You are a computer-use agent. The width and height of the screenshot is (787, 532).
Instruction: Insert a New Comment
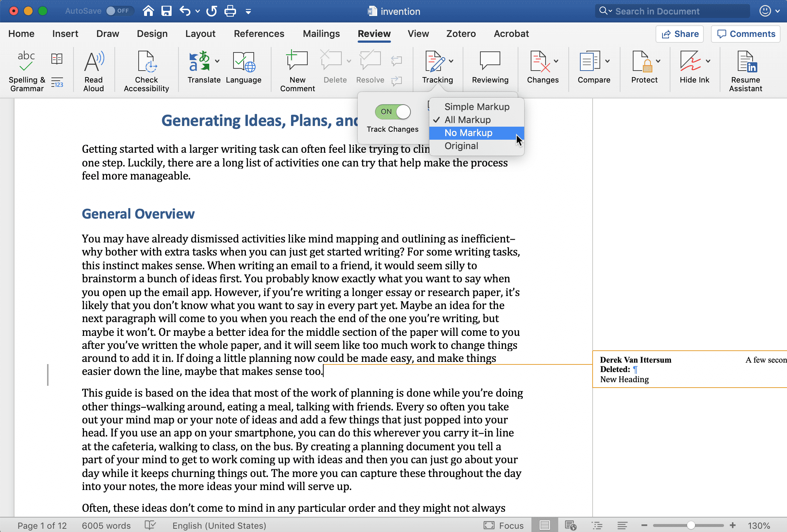[x=297, y=71]
